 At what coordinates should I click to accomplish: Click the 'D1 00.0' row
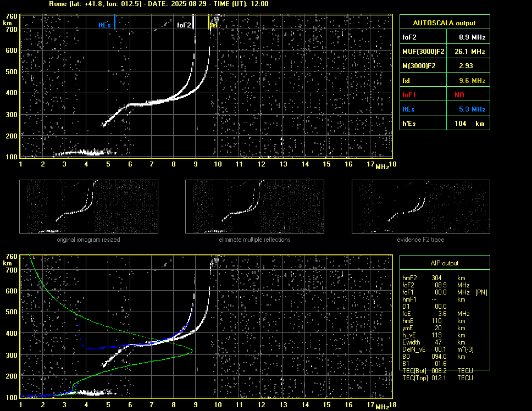point(424,307)
